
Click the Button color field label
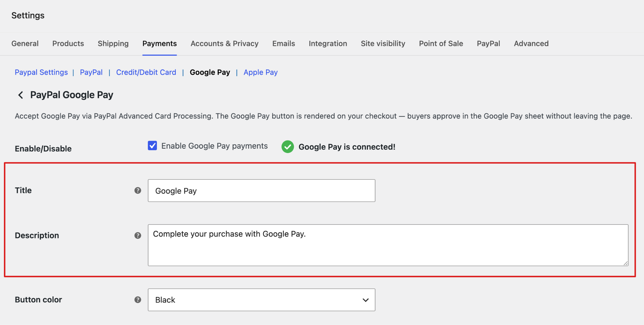(x=38, y=300)
